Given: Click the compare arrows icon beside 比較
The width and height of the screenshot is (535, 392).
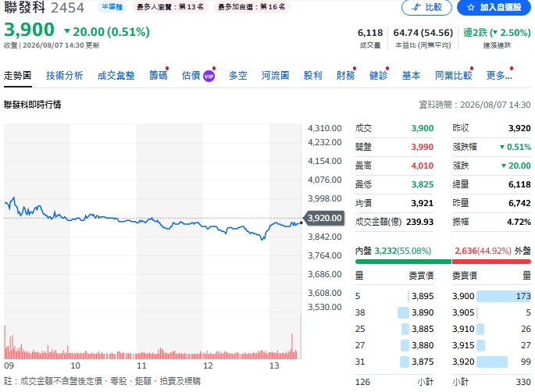Looking at the screenshot, I should (416, 7).
